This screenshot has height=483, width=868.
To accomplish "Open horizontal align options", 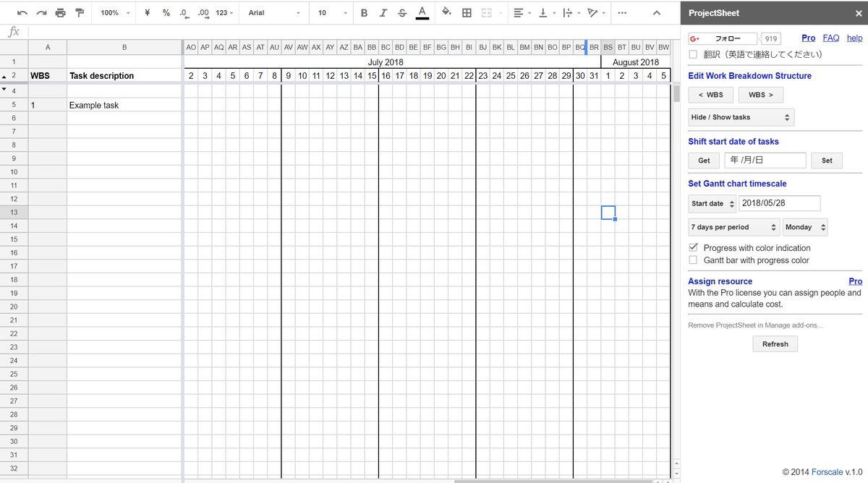I will 521,13.
